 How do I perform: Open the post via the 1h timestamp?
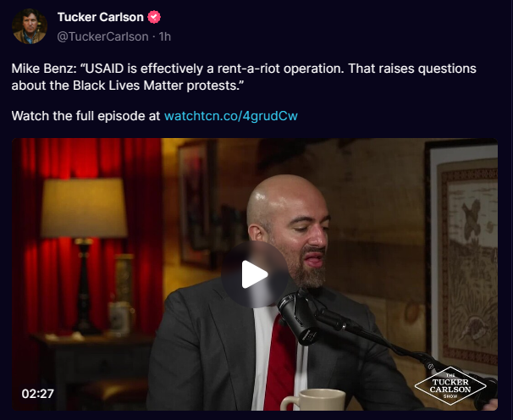pyautogui.click(x=165, y=36)
